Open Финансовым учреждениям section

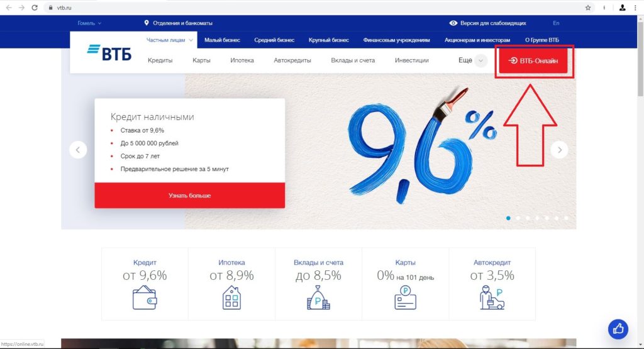[396, 40]
